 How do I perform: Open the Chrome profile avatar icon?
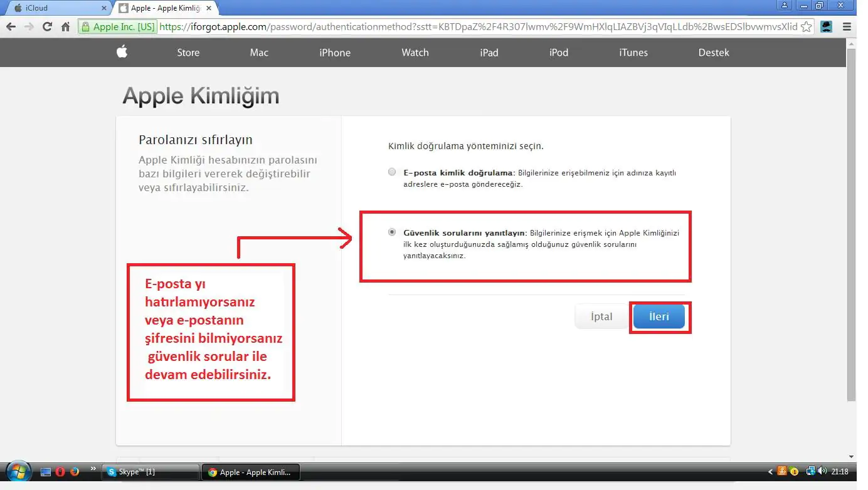coord(827,27)
